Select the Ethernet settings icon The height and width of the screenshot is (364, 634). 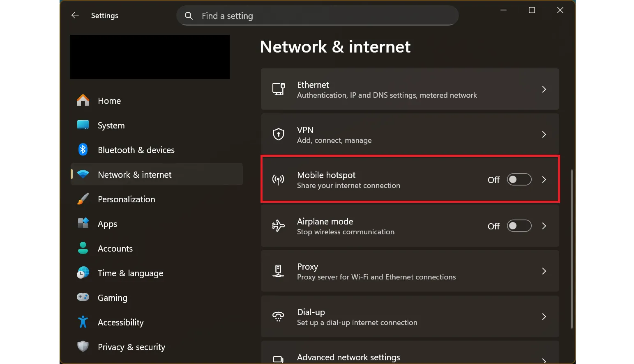pos(278,89)
